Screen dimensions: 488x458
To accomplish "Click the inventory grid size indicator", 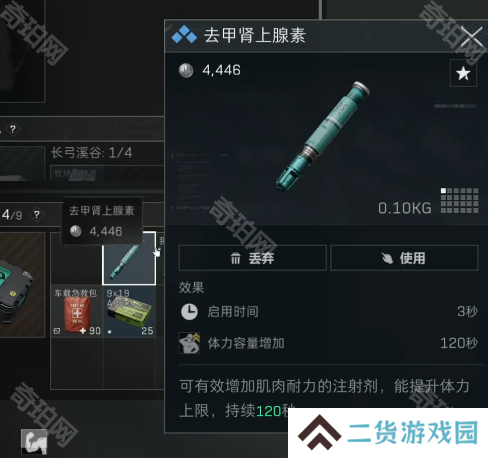I will (459, 200).
